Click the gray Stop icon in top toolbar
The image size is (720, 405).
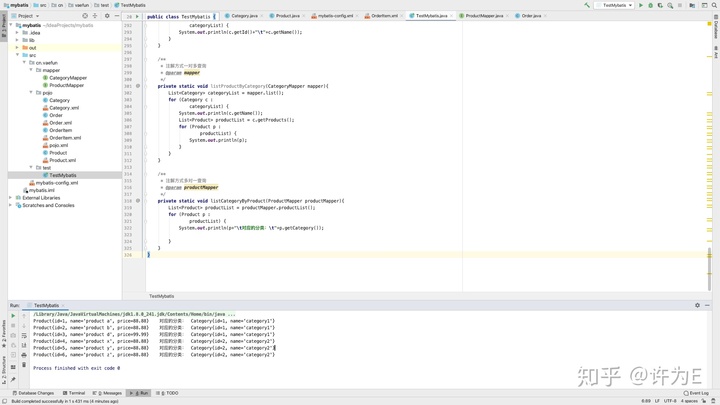click(680, 5)
